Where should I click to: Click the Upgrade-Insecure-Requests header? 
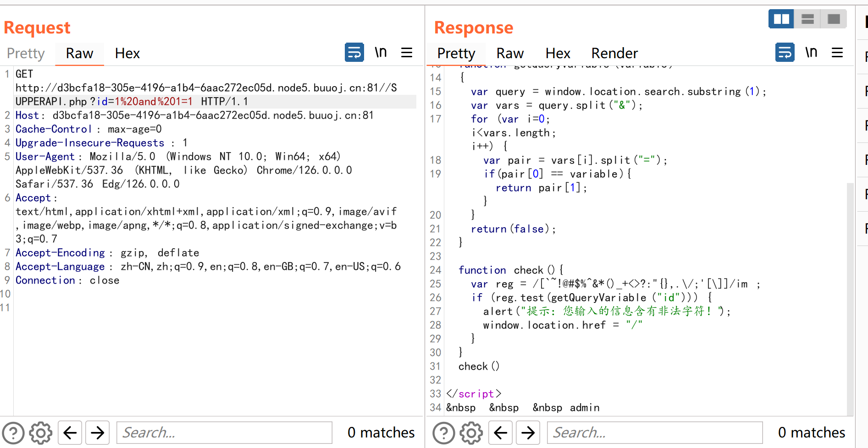[90, 143]
